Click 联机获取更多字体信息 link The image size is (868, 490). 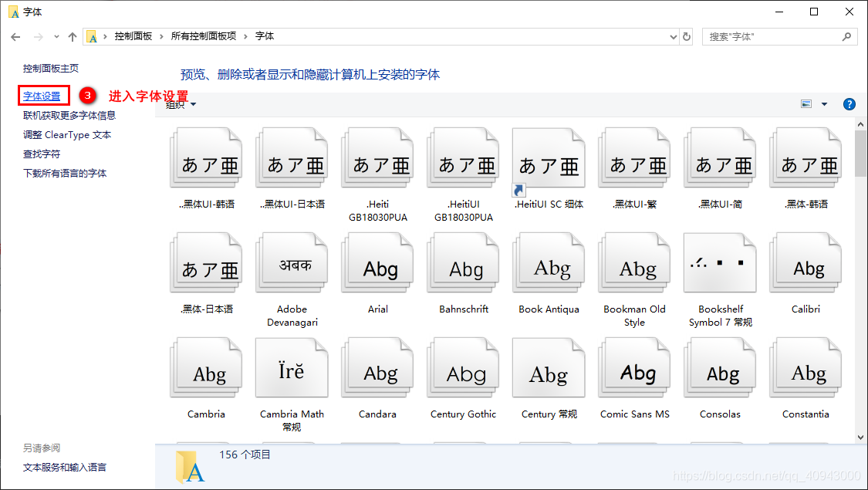[69, 115]
